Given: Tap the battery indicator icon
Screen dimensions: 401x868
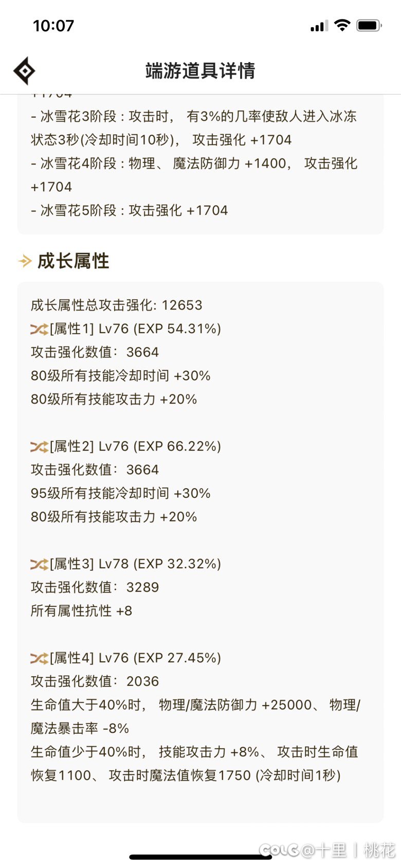Looking at the screenshot, I should pyautogui.click(x=369, y=25).
